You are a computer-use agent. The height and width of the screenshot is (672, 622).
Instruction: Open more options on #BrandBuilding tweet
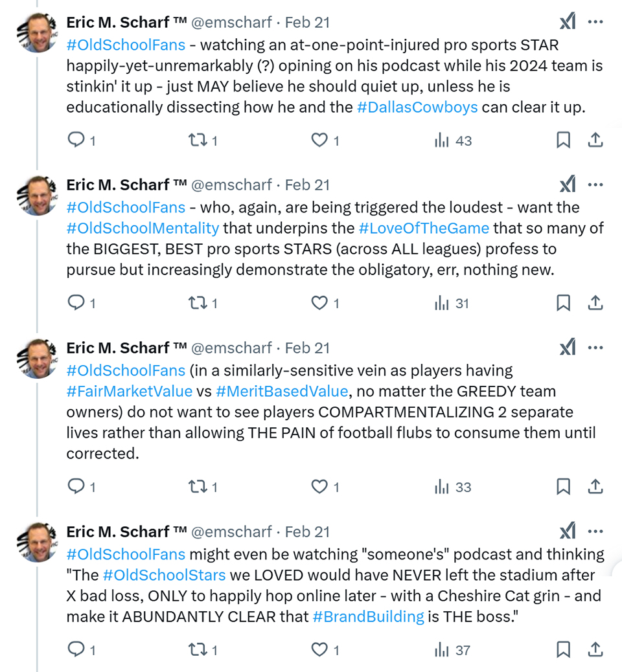point(595,532)
